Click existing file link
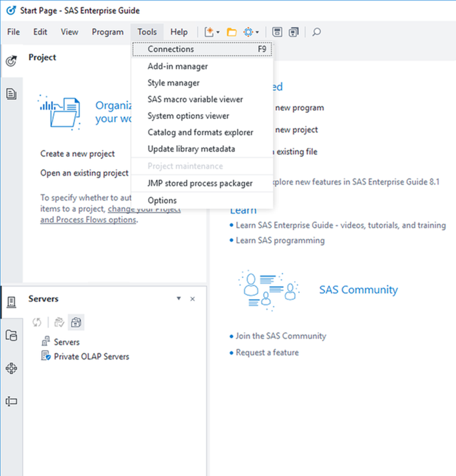This screenshot has height=476, width=456. pos(296,152)
